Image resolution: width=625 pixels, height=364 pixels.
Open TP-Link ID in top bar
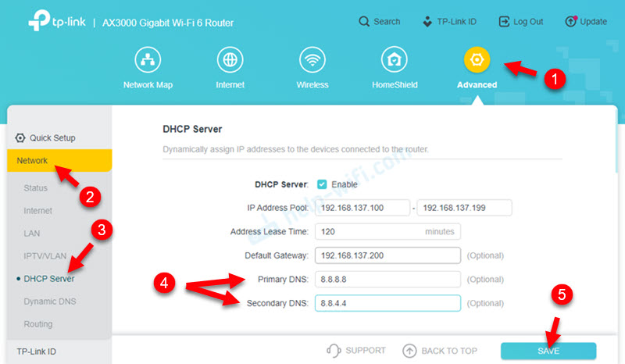pos(449,22)
